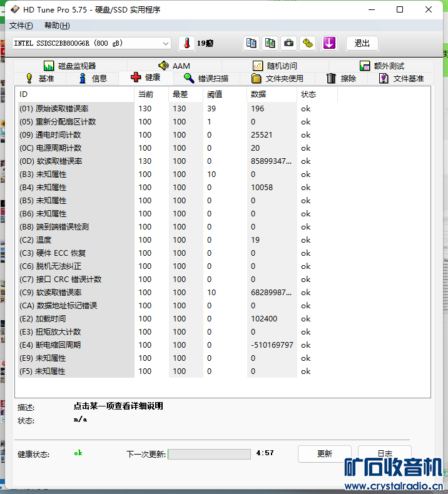Viewport: 448px width, 494px height.
Task: Click the 数据 column header
Action: pyautogui.click(x=272, y=94)
